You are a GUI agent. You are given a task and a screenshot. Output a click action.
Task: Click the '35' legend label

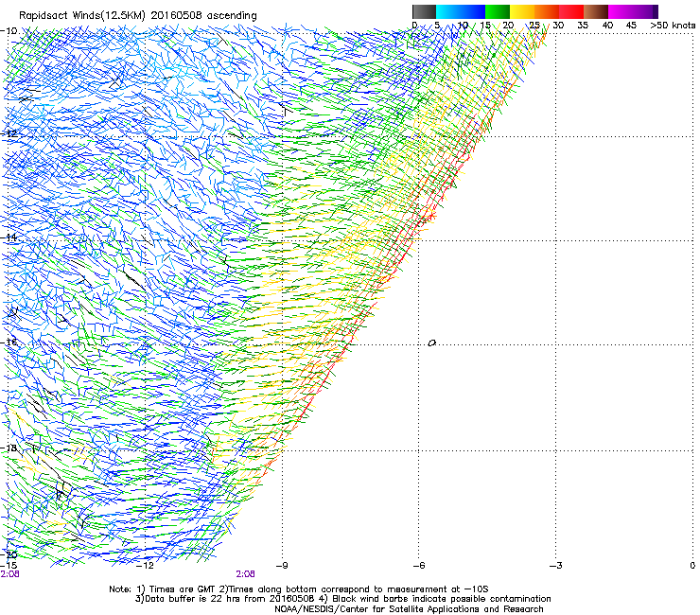coord(583,26)
